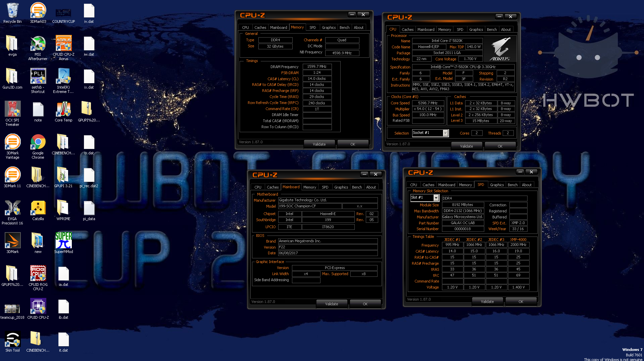The image size is (644, 361).
Task: Open the Socket #1 selection dropdown
Action: point(430,133)
